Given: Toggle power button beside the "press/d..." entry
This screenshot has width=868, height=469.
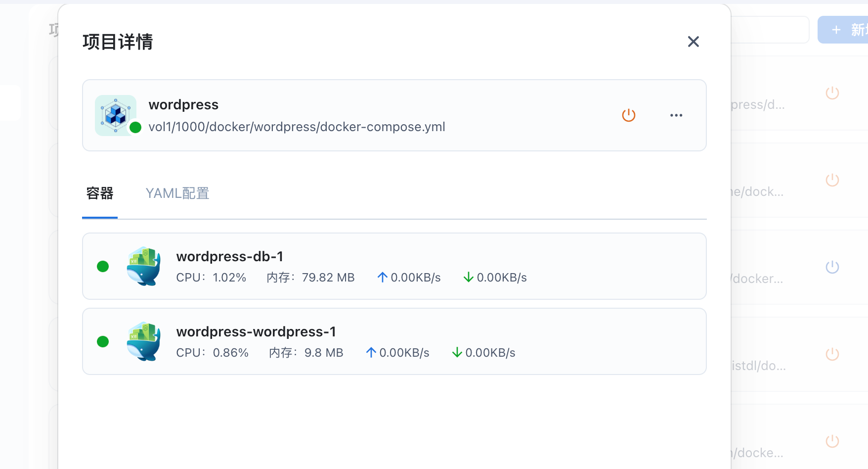Looking at the screenshot, I should (832, 93).
